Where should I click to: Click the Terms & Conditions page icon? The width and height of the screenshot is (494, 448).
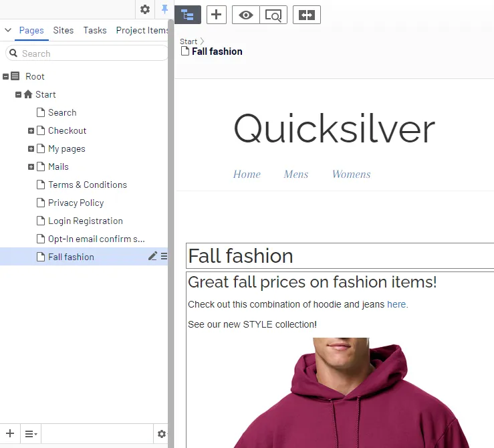tap(41, 185)
